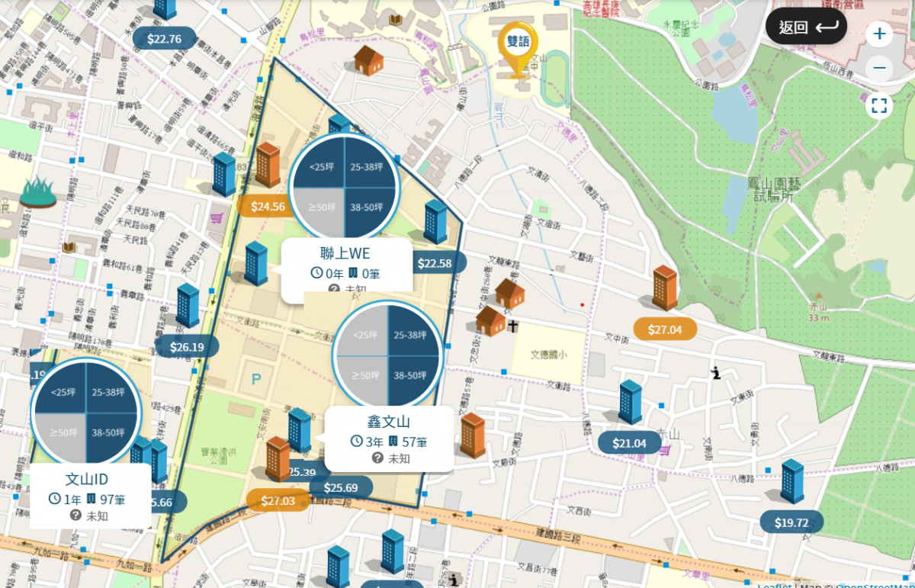Open the blue building marker priced $22.76
Image resolution: width=915 pixels, height=588 pixels.
coord(165,8)
